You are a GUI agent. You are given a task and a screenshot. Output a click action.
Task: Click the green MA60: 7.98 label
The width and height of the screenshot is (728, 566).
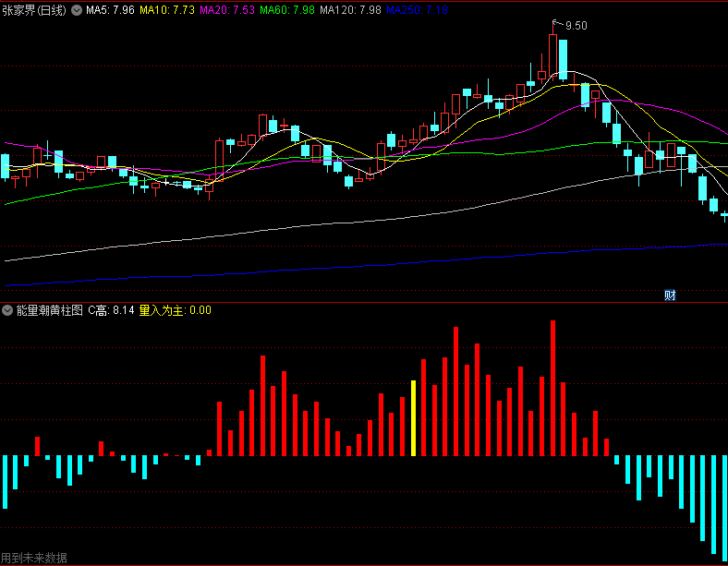coord(287,10)
